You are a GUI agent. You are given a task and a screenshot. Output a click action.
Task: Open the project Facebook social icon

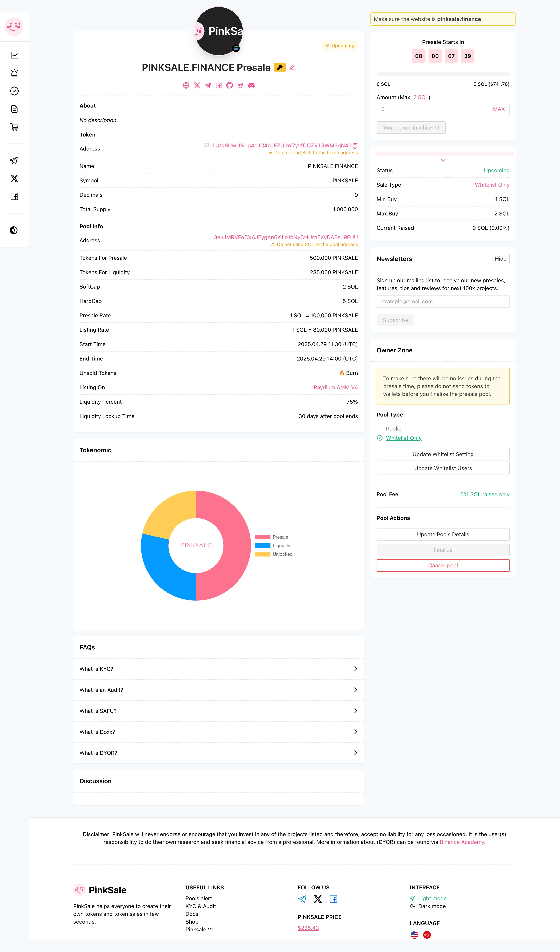pyautogui.click(x=219, y=85)
